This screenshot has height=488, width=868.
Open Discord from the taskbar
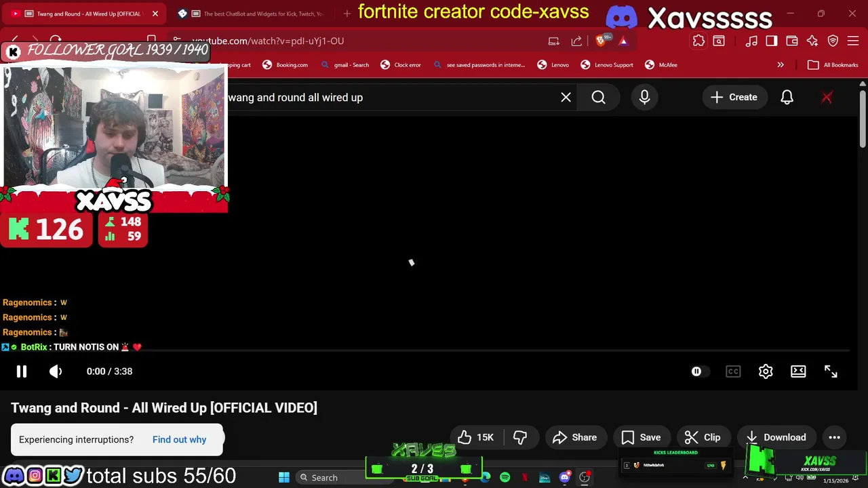tap(564, 477)
